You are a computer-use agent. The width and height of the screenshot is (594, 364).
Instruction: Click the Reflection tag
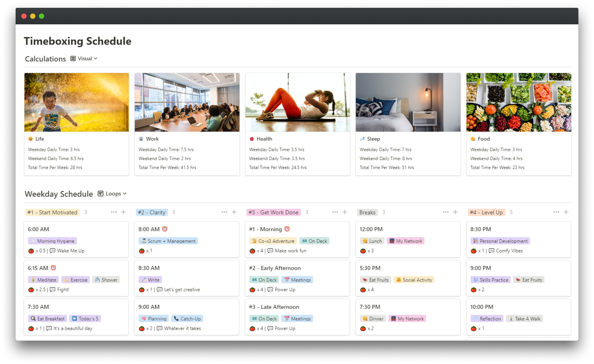pos(487,319)
